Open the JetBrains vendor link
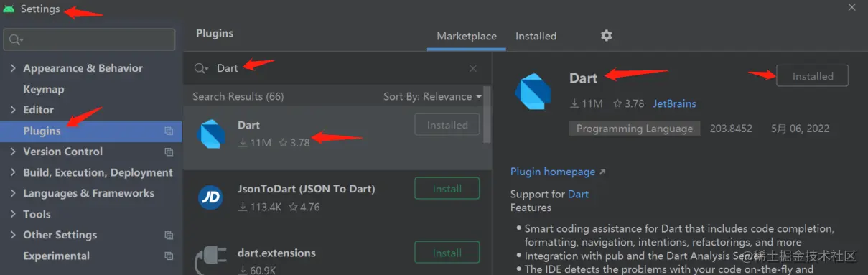This screenshot has width=868, height=275. pyautogui.click(x=674, y=103)
